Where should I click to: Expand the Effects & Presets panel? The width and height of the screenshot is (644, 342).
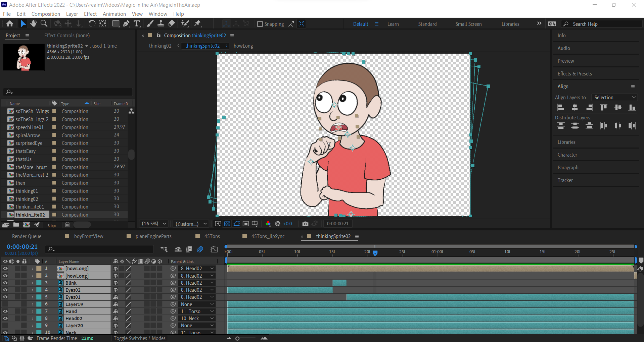tap(574, 73)
